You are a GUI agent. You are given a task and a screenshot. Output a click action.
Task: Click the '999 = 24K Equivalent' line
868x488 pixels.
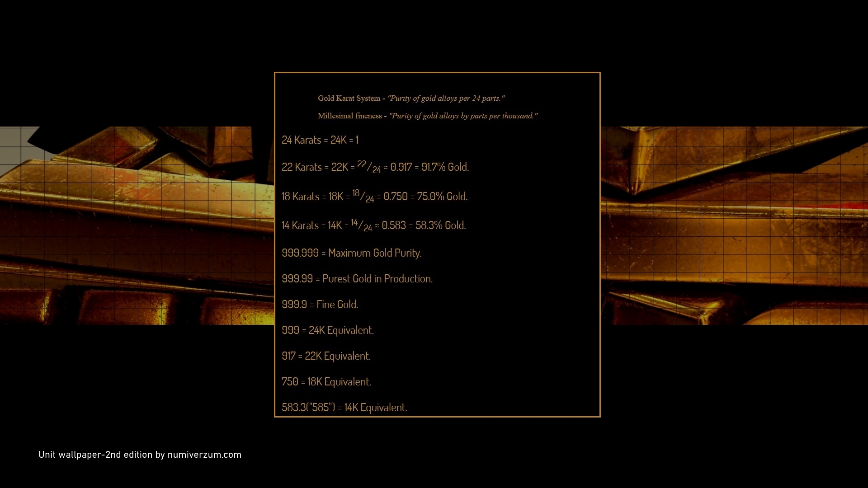(x=327, y=330)
